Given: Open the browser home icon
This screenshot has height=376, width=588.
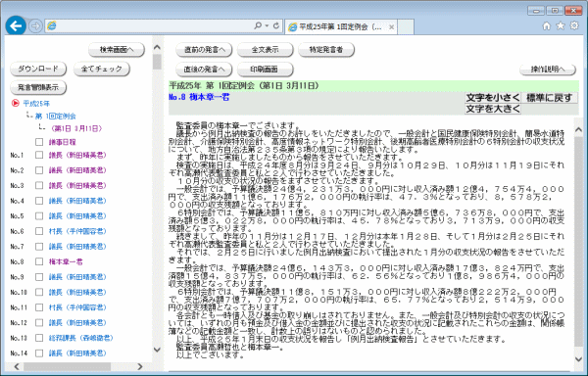Looking at the screenshot, I should click(547, 25).
